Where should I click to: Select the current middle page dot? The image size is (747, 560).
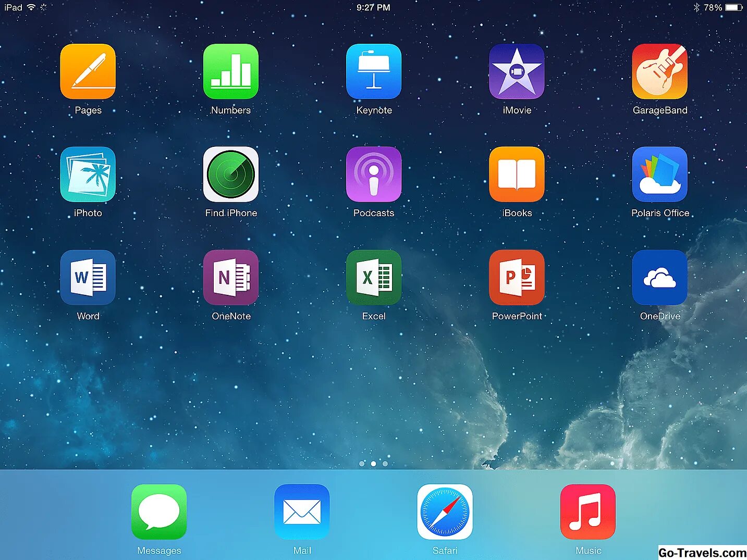click(x=373, y=464)
